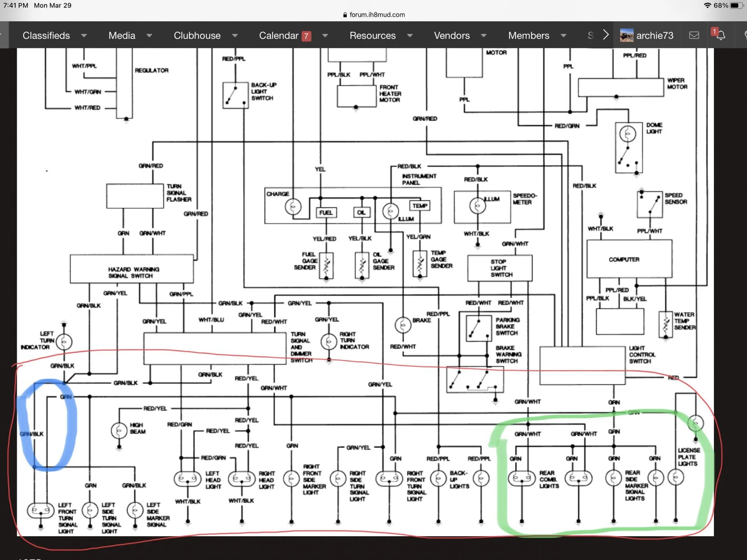Viewport: 747px width, 560px height.
Task: Click the archie73 username link
Action: [655, 35]
